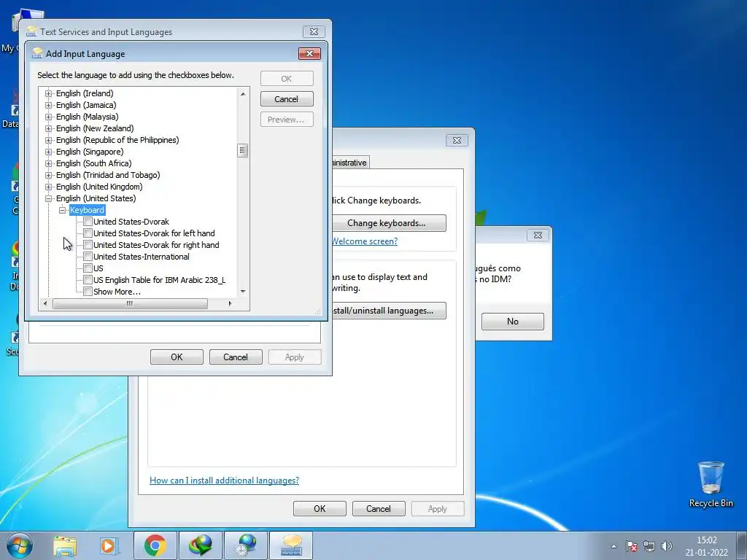747x560 pixels.
Task: Open the Action Center flag icon
Action: click(x=632, y=546)
